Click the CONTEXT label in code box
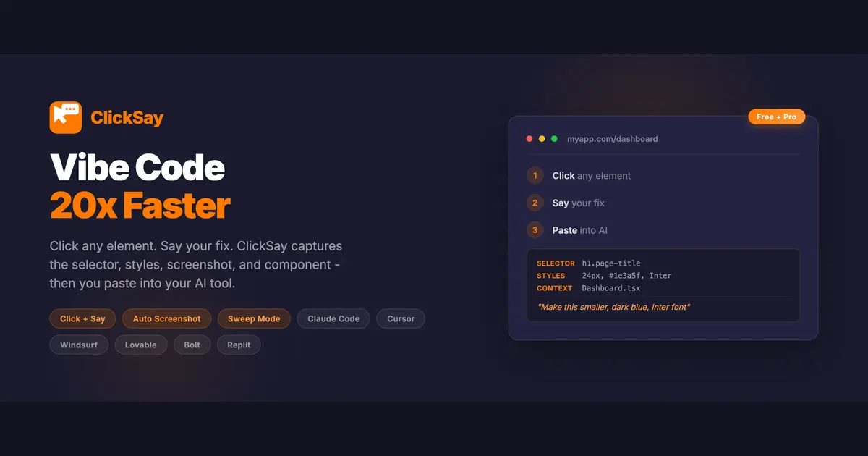Screen dimensions: 868x456 [555, 288]
